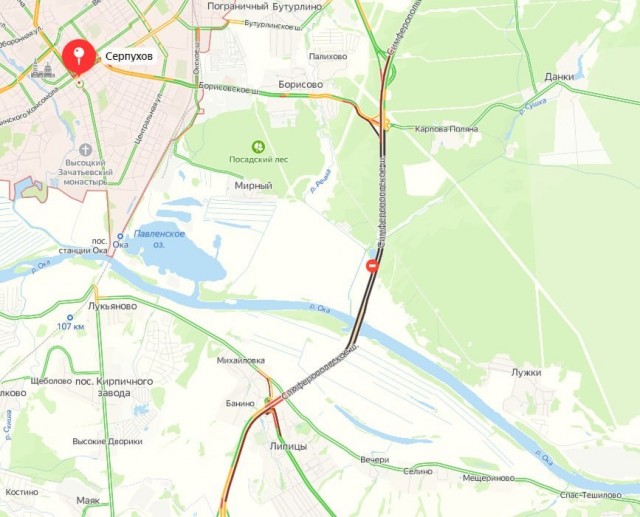The height and width of the screenshot is (517, 640).
Task: Click the red road-closed sign on Симферопольское шоссе
Action: coord(372,266)
